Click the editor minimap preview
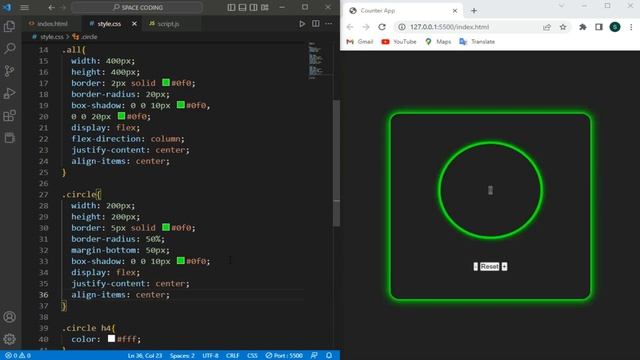The width and height of the screenshot is (640, 360). 315,60
